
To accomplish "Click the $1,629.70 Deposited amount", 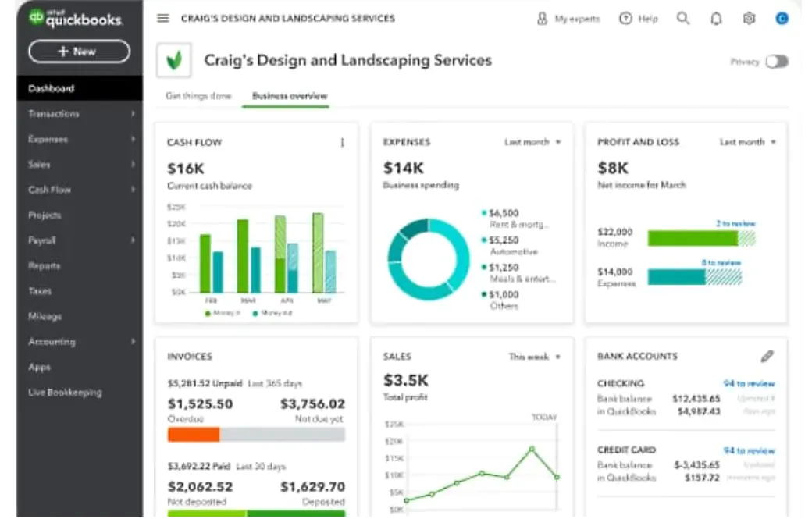I will [312, 487].
